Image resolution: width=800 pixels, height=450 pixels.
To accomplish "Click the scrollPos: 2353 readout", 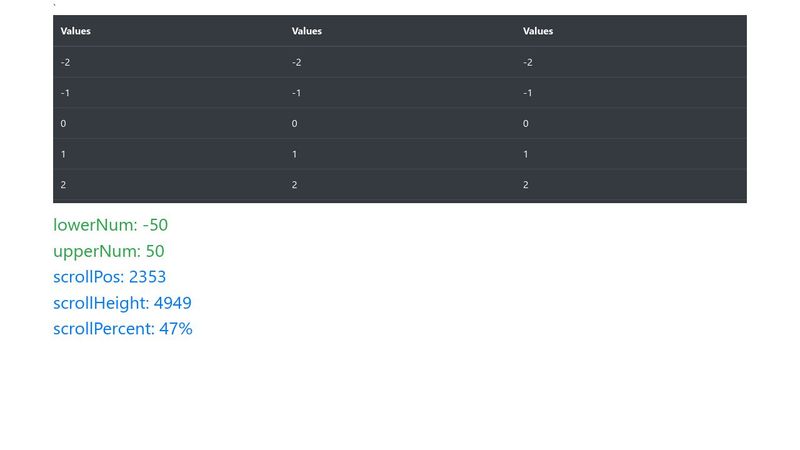I will tap(109, 277).
